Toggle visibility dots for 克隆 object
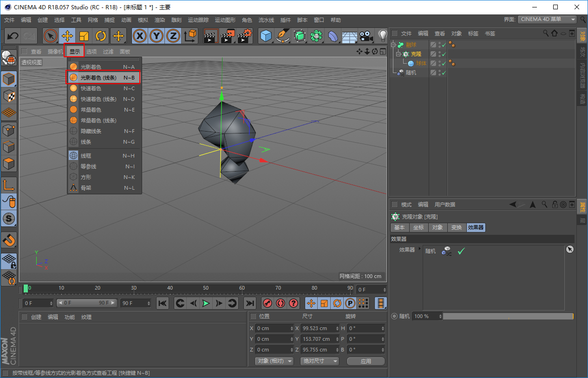The width and height of the screenshot is (588, 378). point(439,54)
